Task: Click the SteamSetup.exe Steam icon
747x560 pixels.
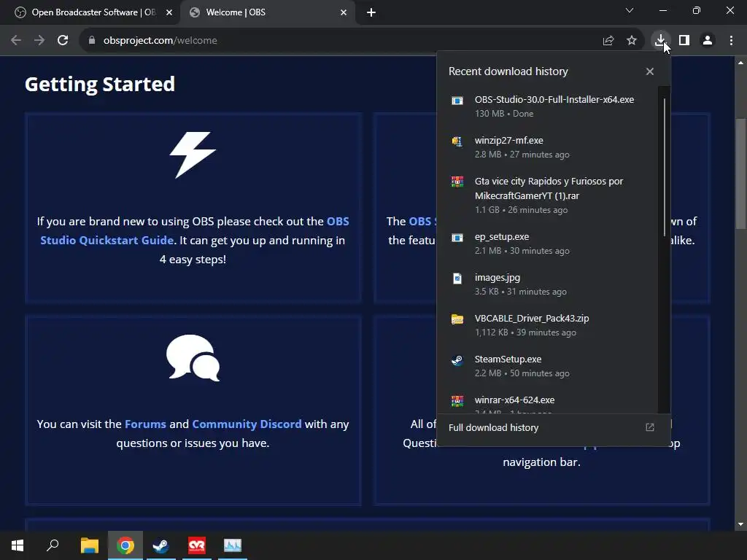Action: tap(457, 360)
